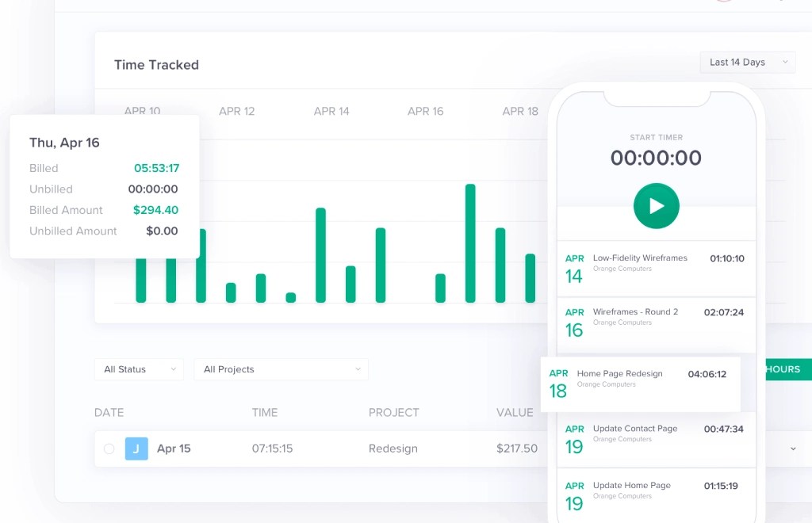Click the VALUE column header
Image resolution: width=812 pixels, height=523 pixels.
coord(515,412)
